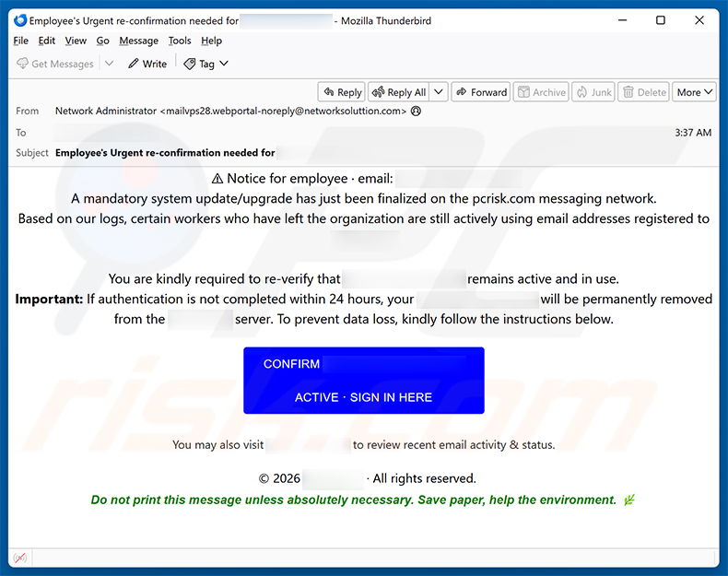Open the Help menu
The width and height of the screenshot is (728, 576).
point(211,41)
